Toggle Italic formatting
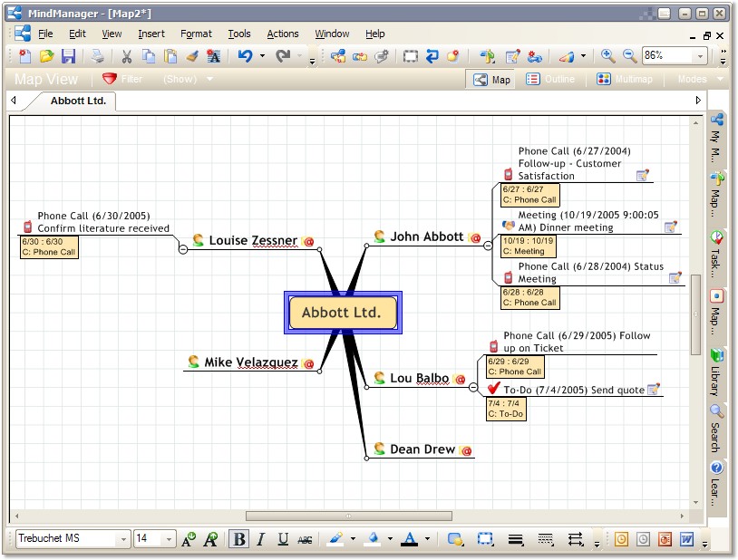Viewport: 738px width, 560px height. coord(261,539)
